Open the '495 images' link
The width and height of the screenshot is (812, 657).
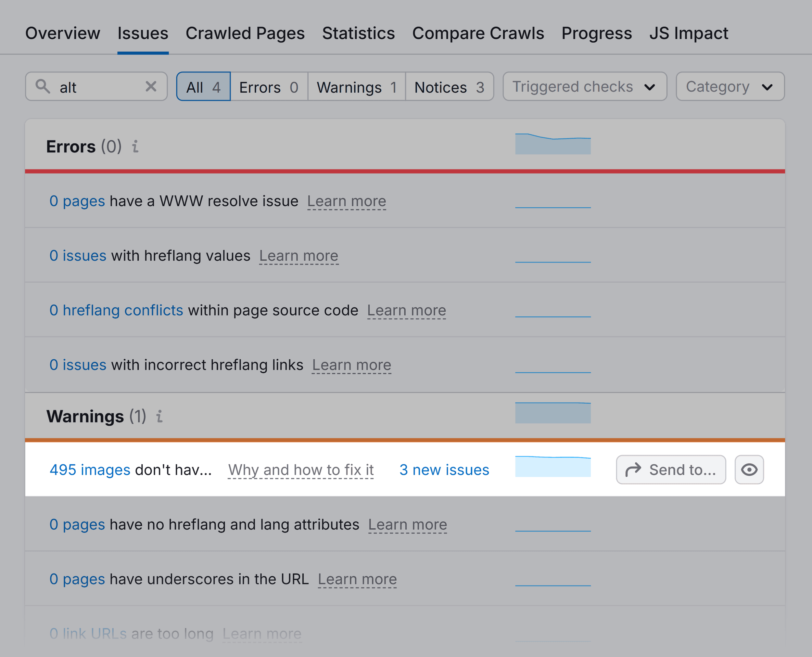(90, 470)
